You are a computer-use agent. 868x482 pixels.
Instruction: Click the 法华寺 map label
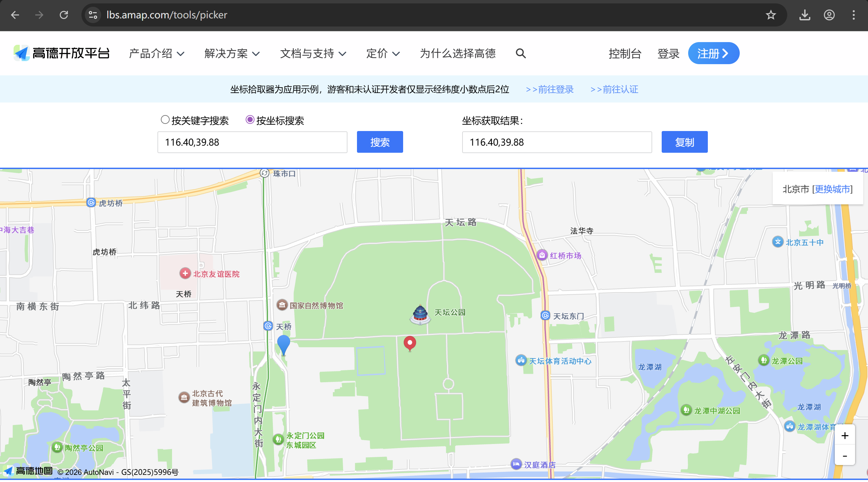(582, 231)
